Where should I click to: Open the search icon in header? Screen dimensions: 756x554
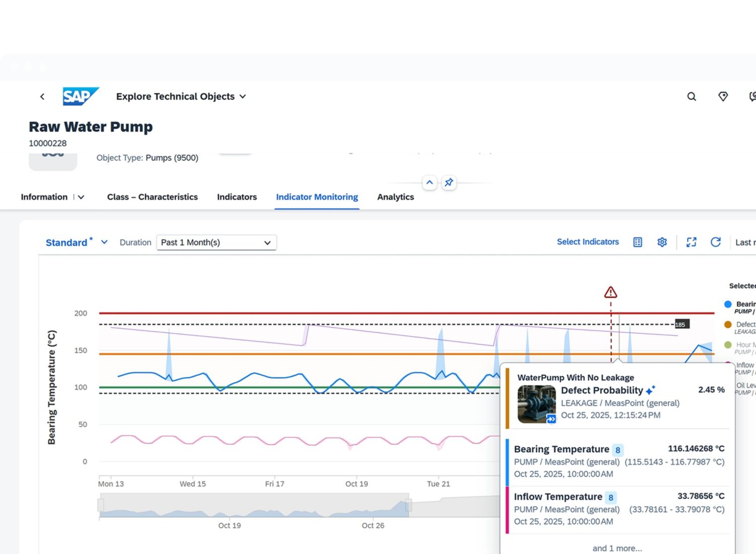(691, 97)
